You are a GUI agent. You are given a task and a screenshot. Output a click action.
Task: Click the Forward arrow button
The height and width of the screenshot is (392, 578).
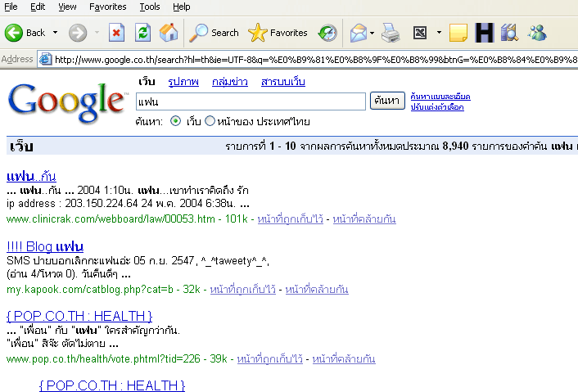[78, 33]
